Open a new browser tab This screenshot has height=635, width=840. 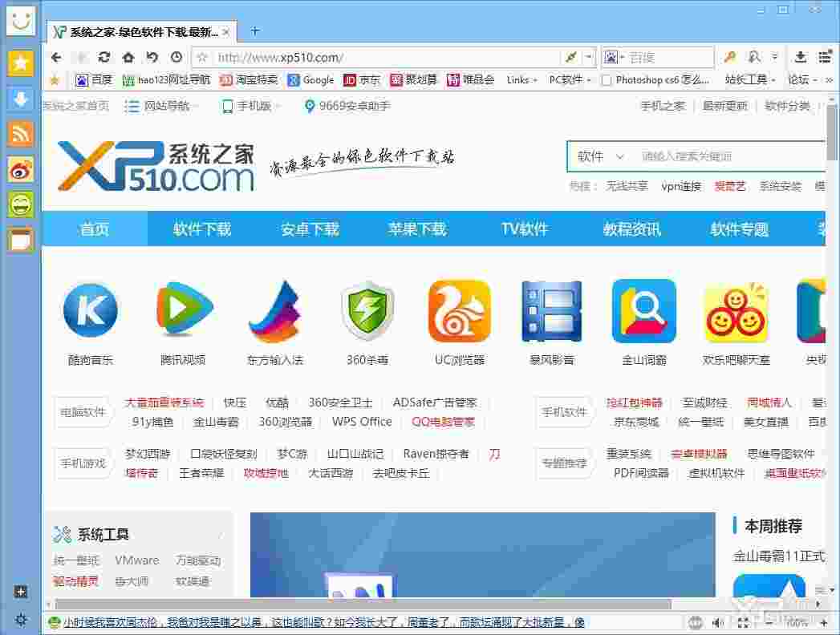(x=255, y=31)
